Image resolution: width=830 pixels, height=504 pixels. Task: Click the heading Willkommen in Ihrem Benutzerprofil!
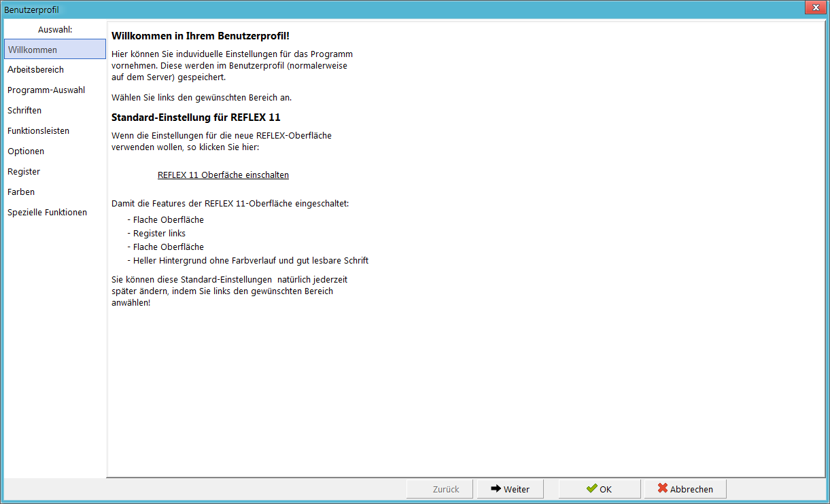pyautogui.click(x=201, y=35)
